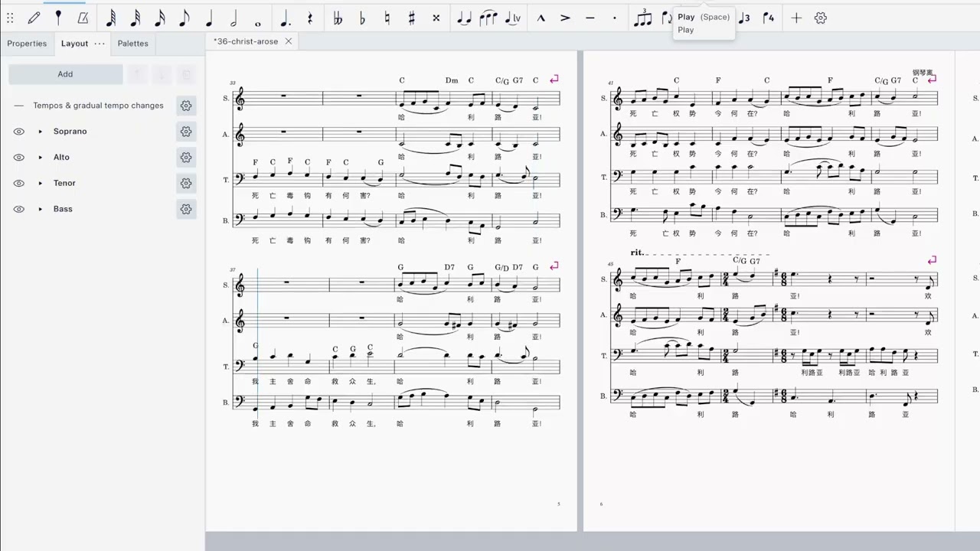Open Tenor instrument settings gear
The image size is (980, 551).
[x=186, y=184]
